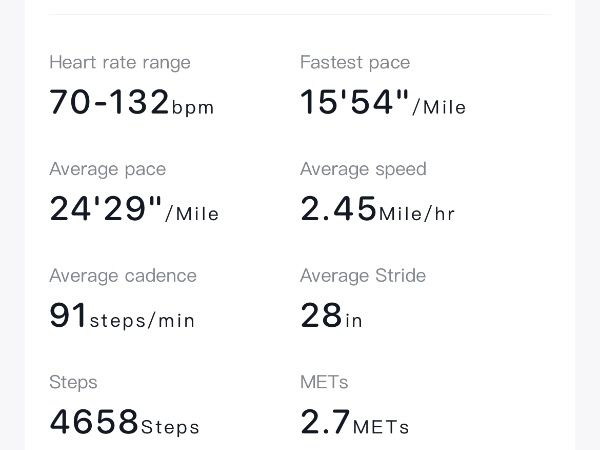Tap the 4658 step count value
This screenshot has height=450, width=600.
click(x=94, y=423)
